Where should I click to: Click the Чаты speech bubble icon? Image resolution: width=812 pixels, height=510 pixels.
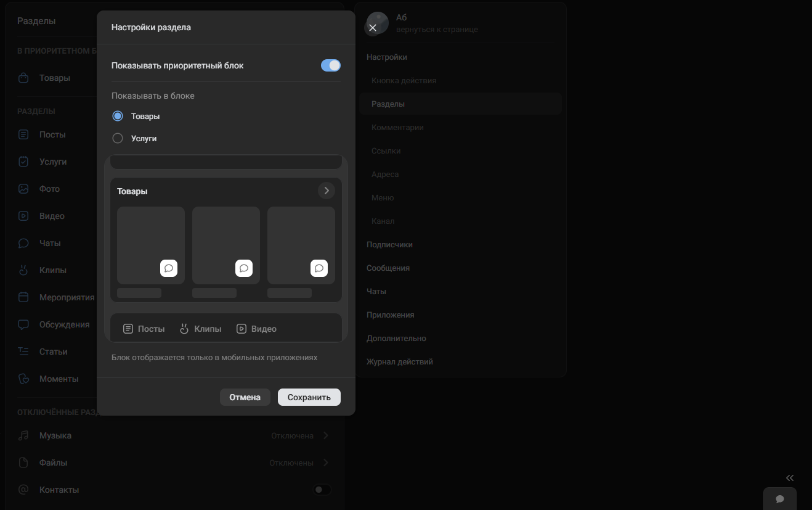click(x=23, y=243)
